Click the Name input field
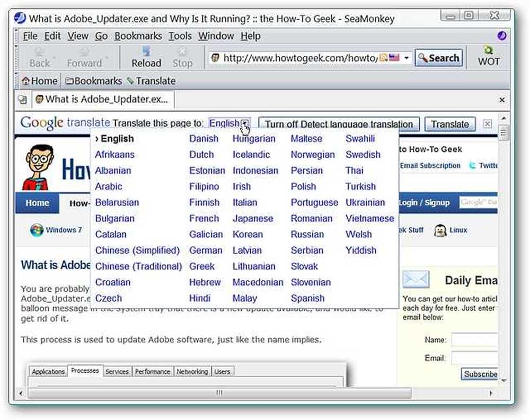This screenshot has width=530, height=420. (x=474, y=339)
